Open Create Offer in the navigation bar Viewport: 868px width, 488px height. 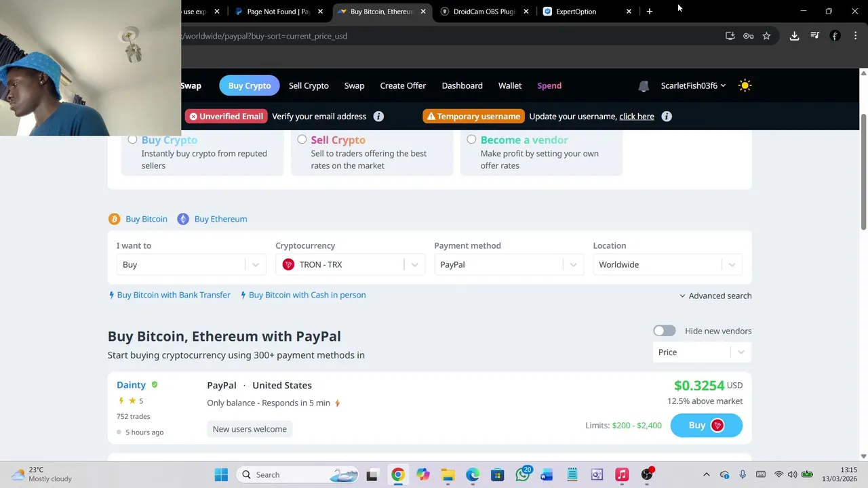(403, 85)
